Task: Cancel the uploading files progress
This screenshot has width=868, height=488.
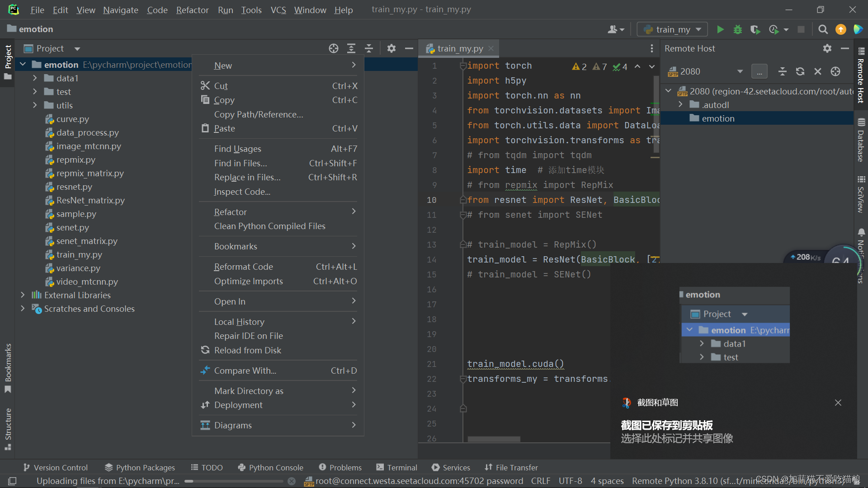Action: coord(292,481)
